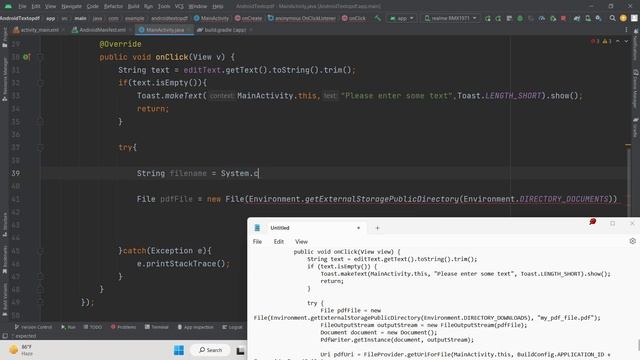Screen dimensions: 640x360
Task: Go to previous highlighted error arrow
Action: click(x=618, y=41)
